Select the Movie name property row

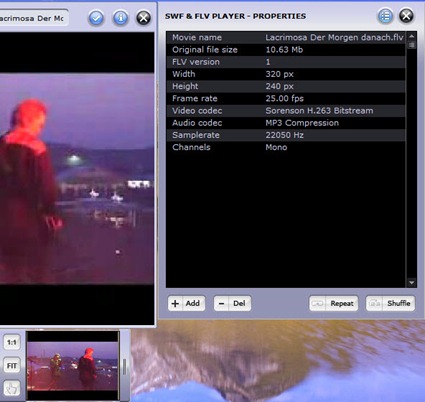[x=286, y=37]
